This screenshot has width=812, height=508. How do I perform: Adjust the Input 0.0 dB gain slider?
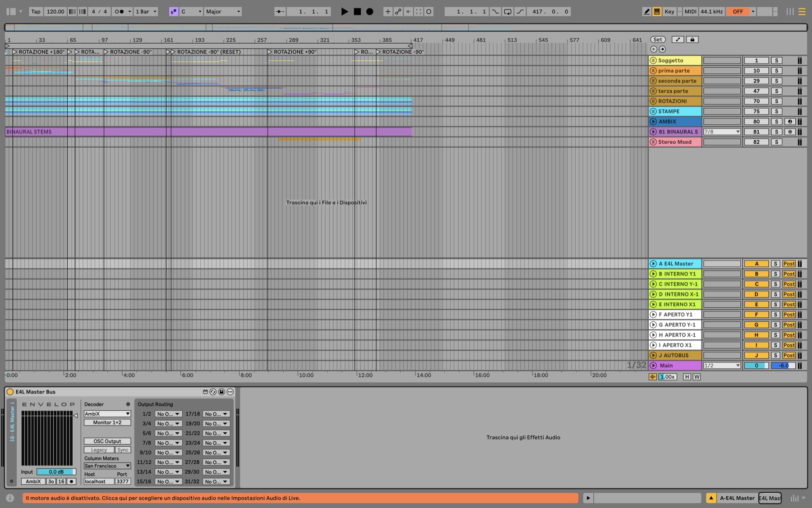coord(56,472)
